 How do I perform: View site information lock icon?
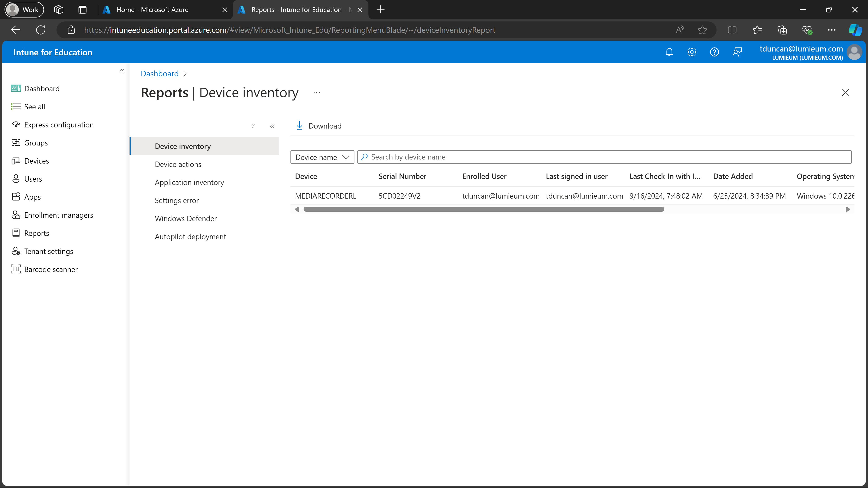(x=71, y=30)
